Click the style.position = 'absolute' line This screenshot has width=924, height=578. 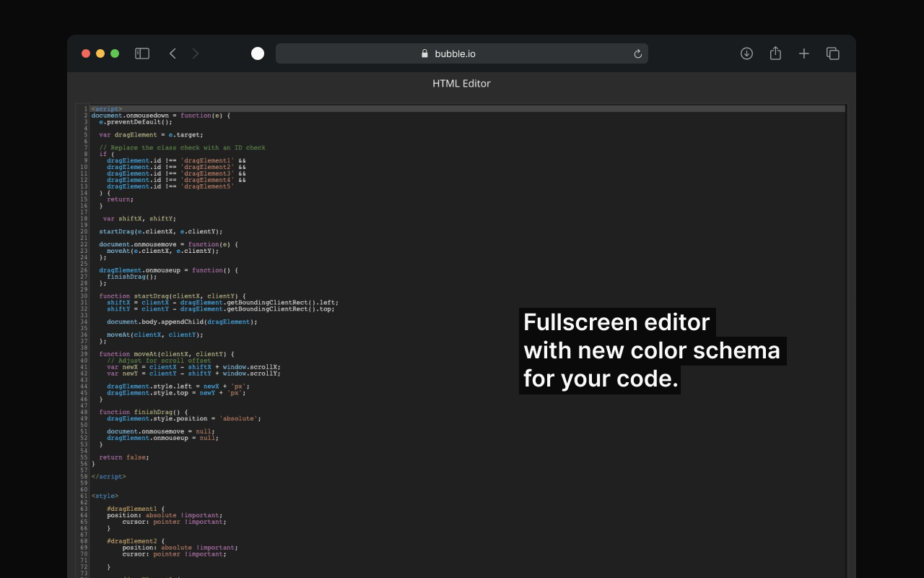point(183,418)
